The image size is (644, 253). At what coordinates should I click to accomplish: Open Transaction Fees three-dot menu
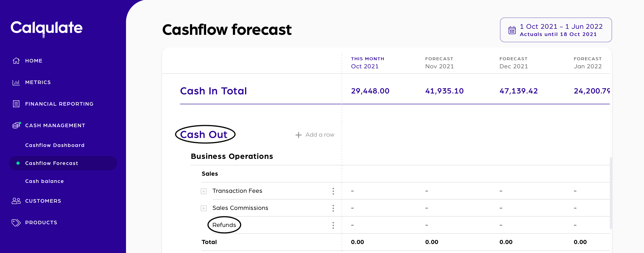[x=333, y=191]
